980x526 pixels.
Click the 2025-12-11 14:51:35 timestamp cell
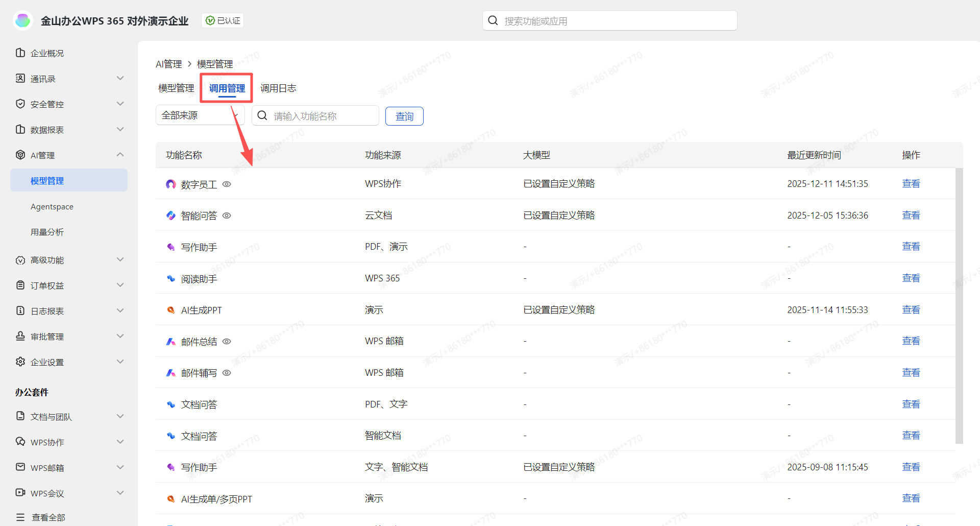[x=827, y=183]
